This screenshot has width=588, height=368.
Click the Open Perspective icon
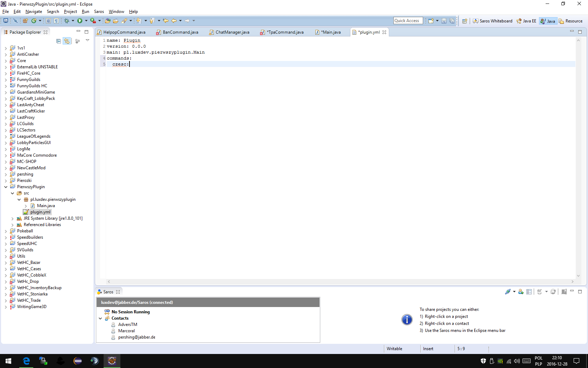(464, 21)
